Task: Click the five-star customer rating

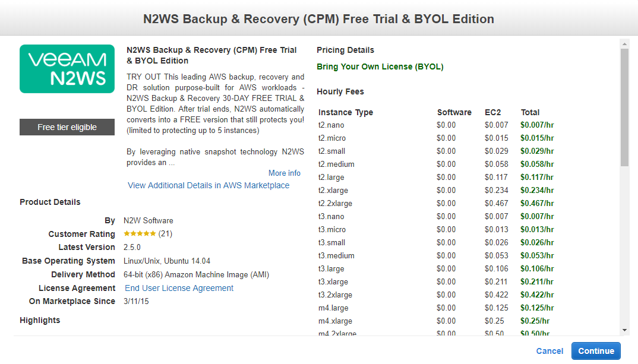Action: point(140,234)
